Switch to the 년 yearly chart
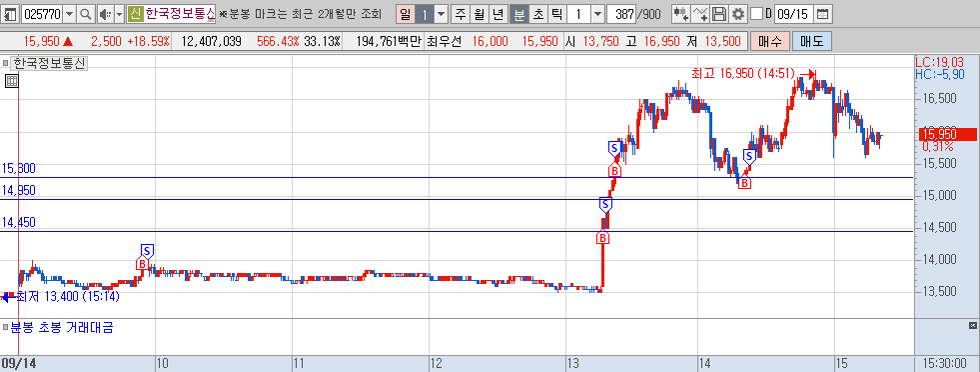980x372 pixels. (x=498, y=14)
